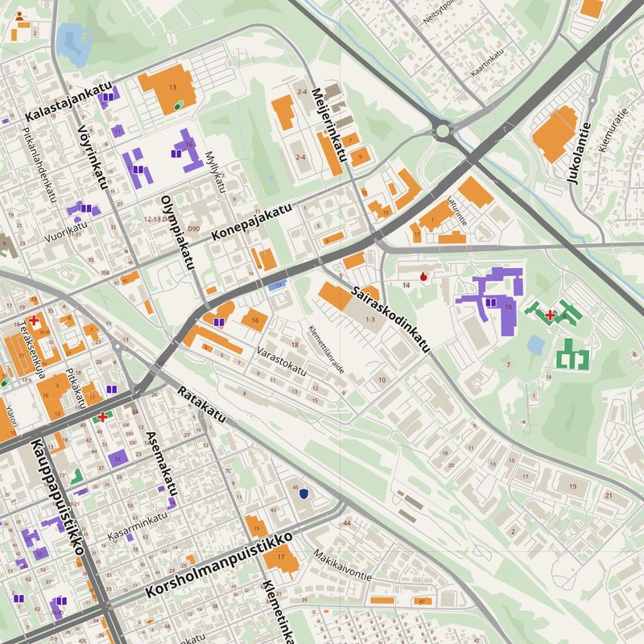Select the Ratakatu street label
This screenshot has height=644, width=644.
(x=201, y=404)
